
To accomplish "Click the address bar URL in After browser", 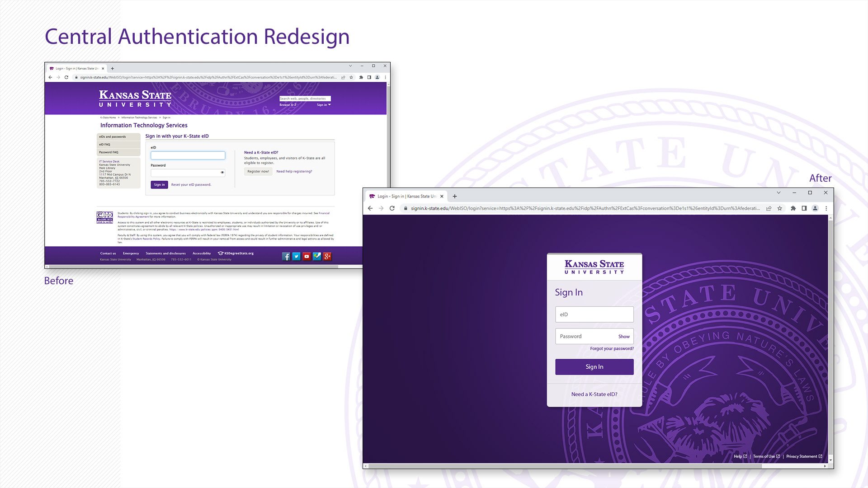I will (x=585, y=208).
